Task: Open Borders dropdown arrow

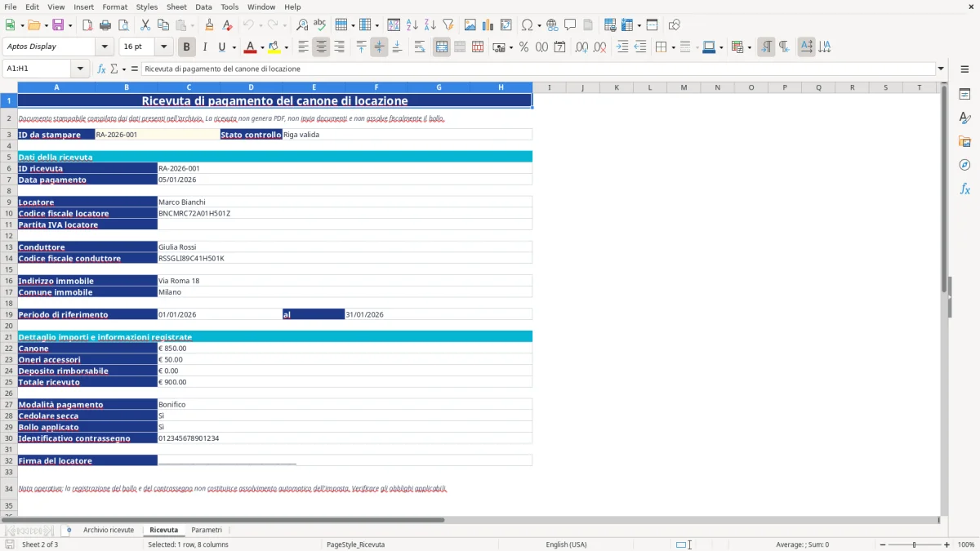Action: [x=672, y=47]
